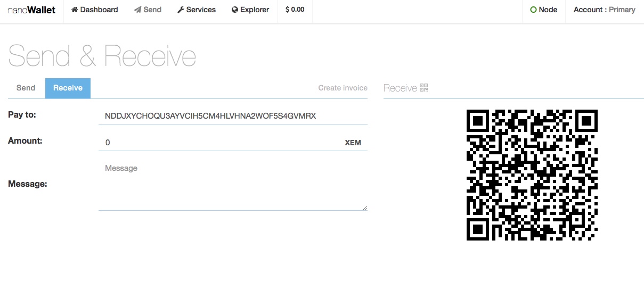Click the receive QR code image

point(532,175)
